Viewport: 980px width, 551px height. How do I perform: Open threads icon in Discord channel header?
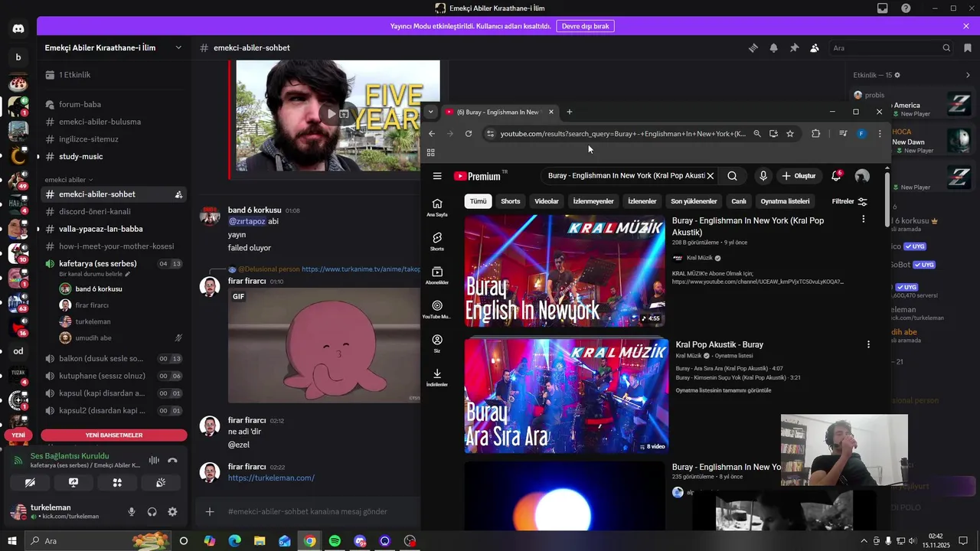(x=753, y=47)
